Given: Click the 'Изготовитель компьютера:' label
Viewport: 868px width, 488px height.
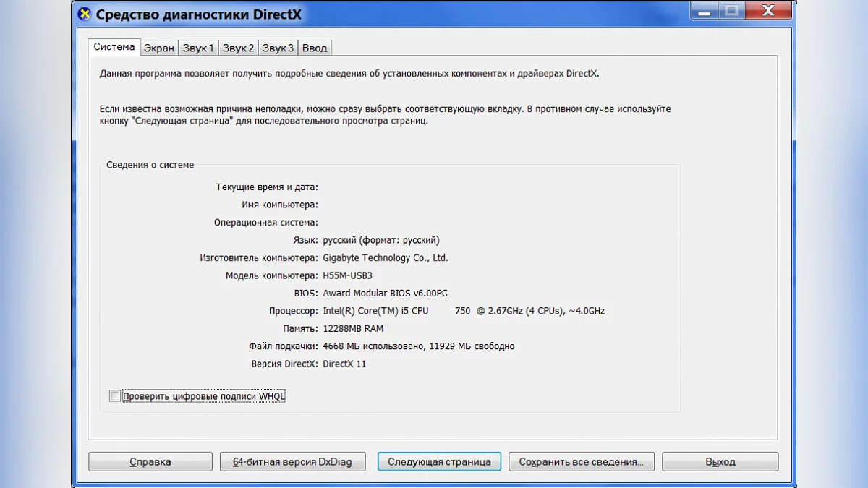Looking at the screenshot, I should [259, 258].
